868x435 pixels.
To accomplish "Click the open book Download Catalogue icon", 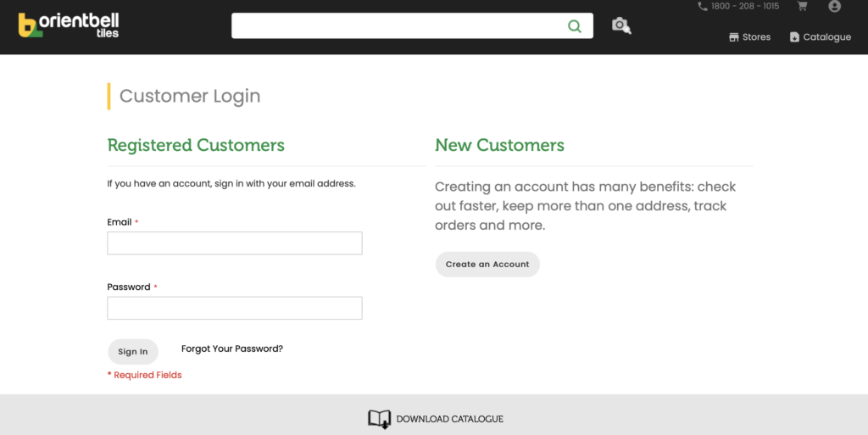I will (x=379, y=419).
